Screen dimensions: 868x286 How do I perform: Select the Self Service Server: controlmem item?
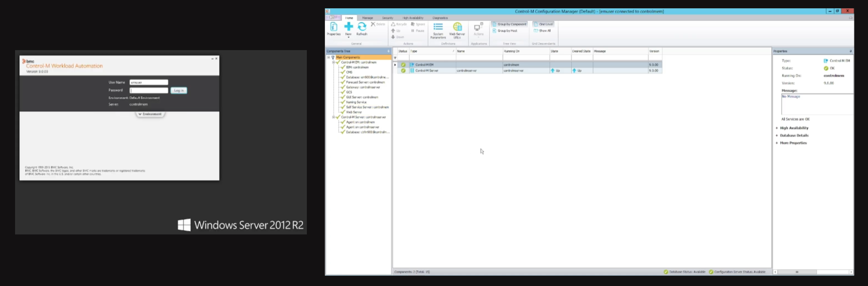click(367, 107)
